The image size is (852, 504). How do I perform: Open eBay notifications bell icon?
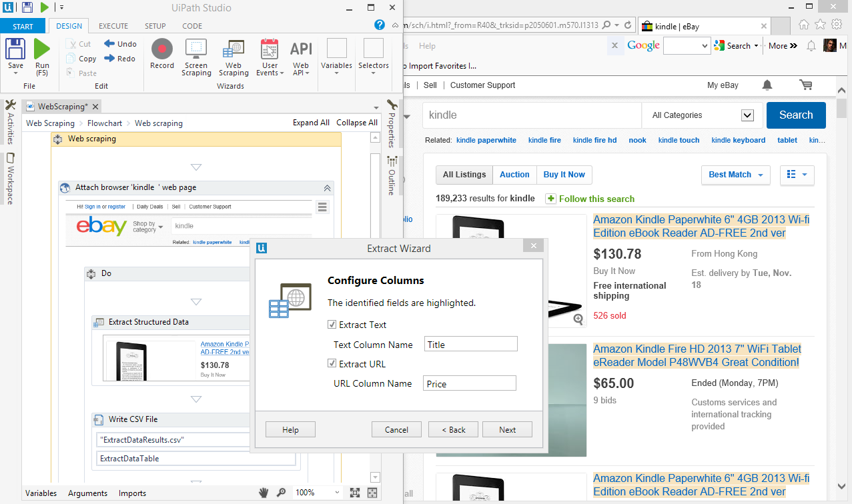point(767,85)
